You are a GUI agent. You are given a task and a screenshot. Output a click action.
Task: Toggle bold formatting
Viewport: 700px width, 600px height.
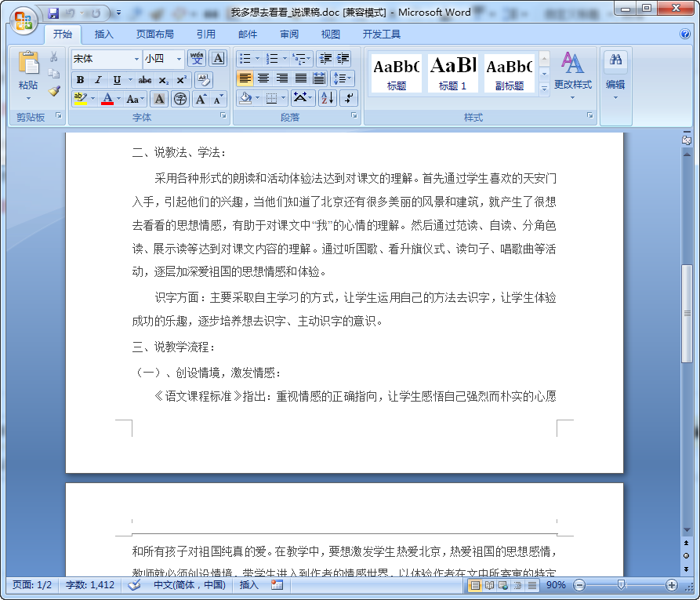[x=81, y=80]
